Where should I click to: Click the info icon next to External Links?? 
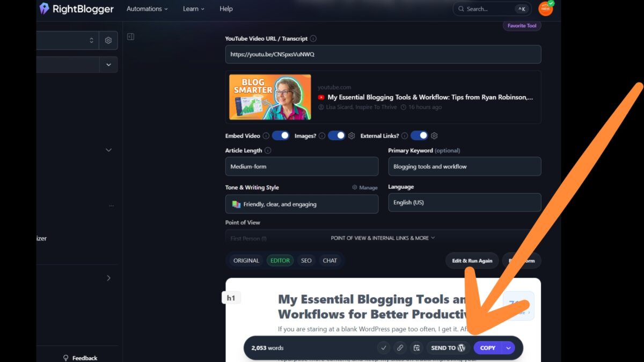click(x=405, y=136)
